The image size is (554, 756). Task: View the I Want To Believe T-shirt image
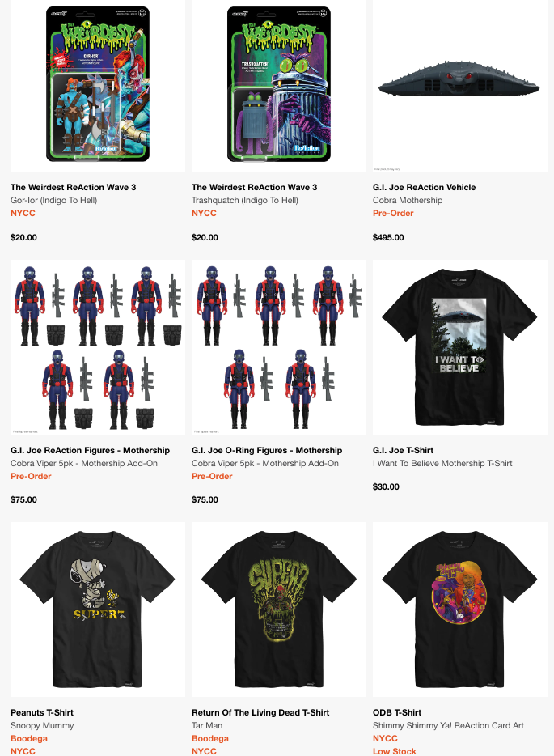(460, 347)
